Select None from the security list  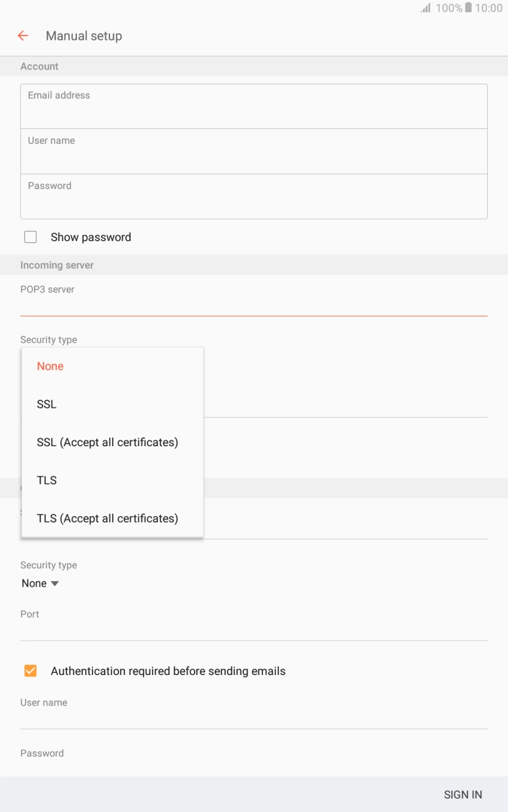pos(51,366)
